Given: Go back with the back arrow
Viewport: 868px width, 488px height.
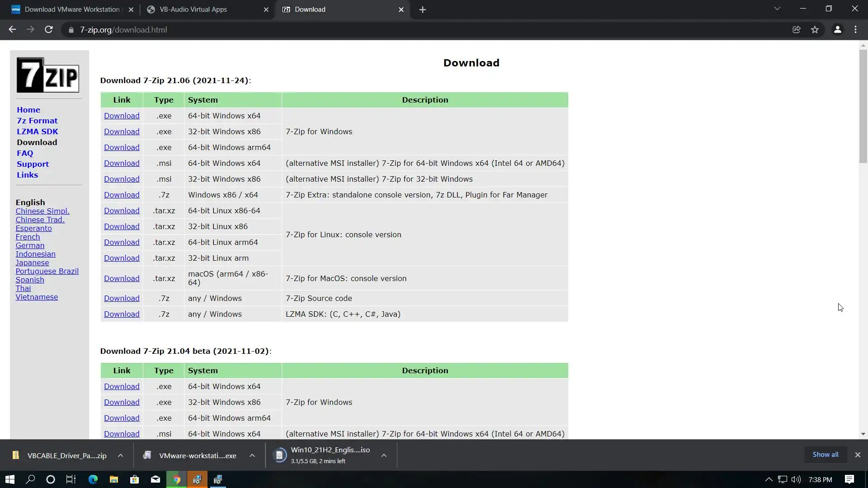Looking at the screenshot, I should (12, 30).
